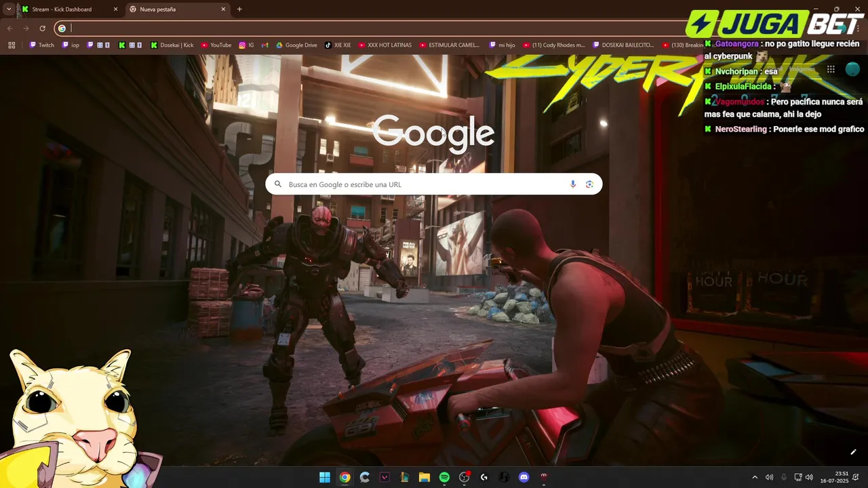The height and width of the screenshot is (488, 868).
Task: Open the (11) Cody Rhodes bookmark
Action: click(x=553, y=45)
